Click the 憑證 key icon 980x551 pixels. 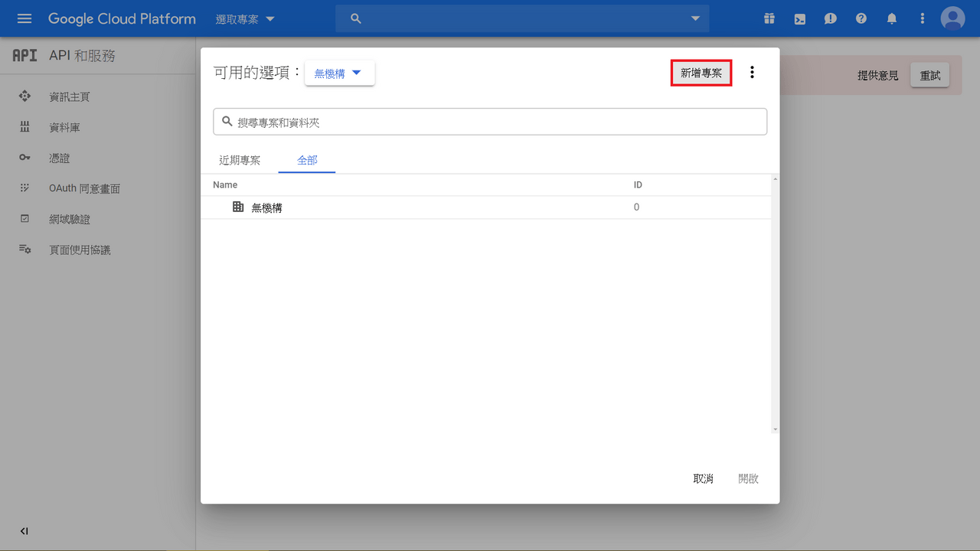coord(24,158)
